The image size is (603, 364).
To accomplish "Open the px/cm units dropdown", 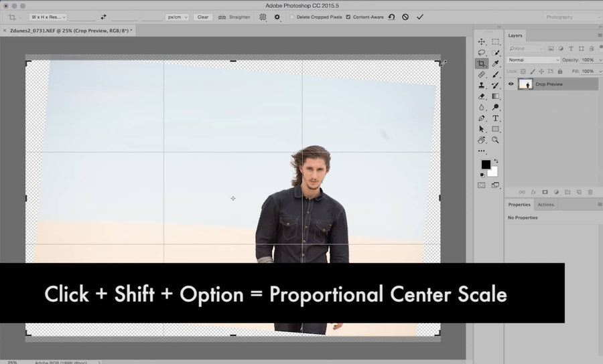I will pyautogui.click(x=177, y=17).
